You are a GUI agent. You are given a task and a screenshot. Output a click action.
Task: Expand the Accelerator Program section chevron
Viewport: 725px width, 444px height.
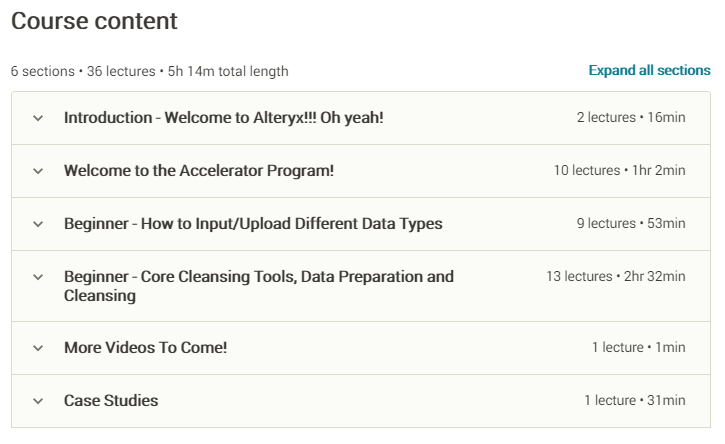coord(38,171)
